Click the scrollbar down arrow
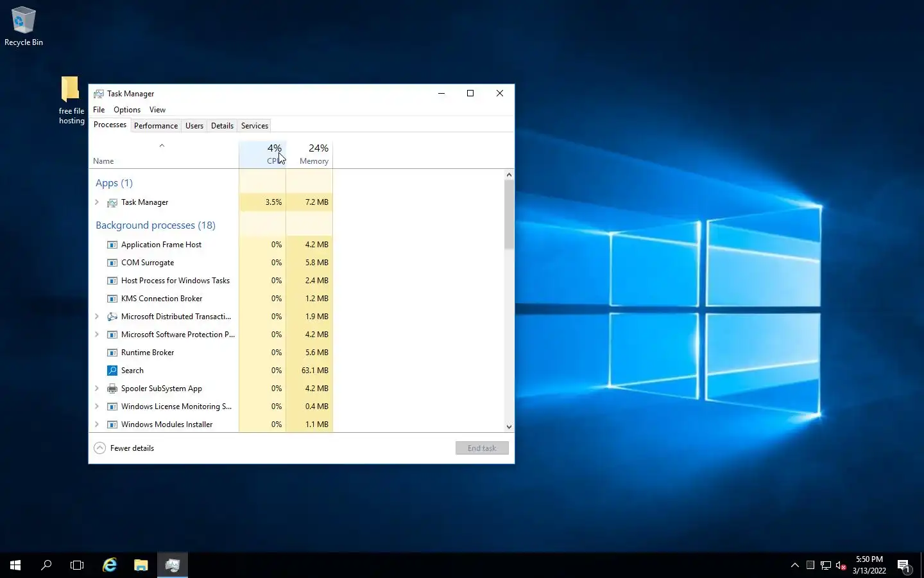The width and height of the screenshot is (924, 578). tap(509, 427)
